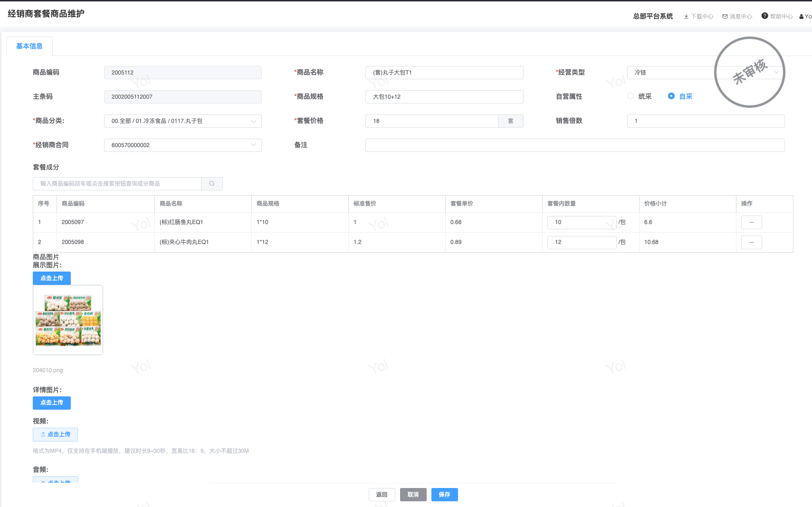Viewport: 812px width, 507px height.
Task: Remove row 1 with its minus button
Action: (751, 222)
